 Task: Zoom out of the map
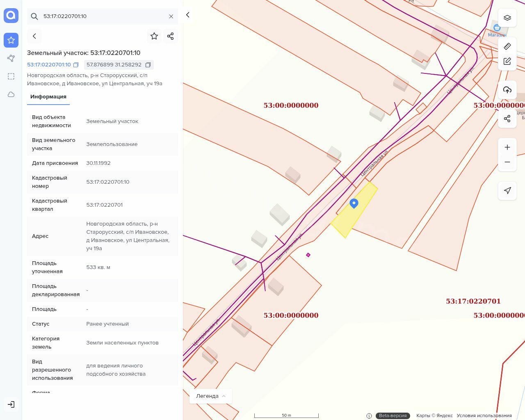click(507, 162)
